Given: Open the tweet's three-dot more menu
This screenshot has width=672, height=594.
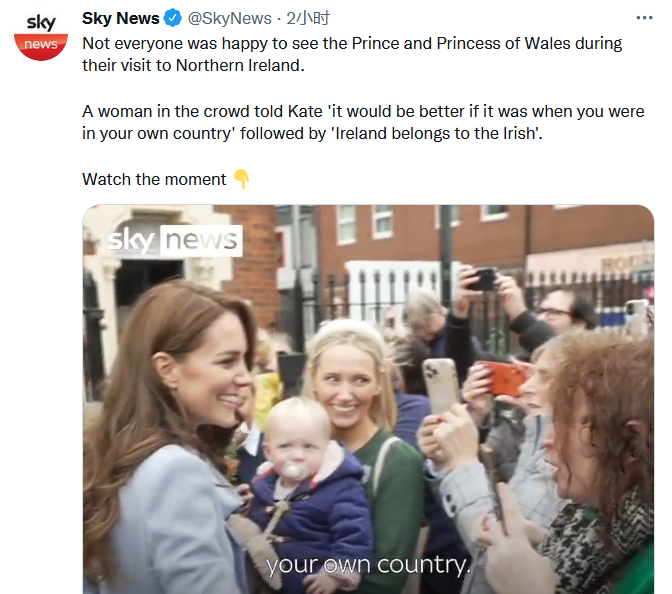Looking at the screenshot, I should point(645,18).
